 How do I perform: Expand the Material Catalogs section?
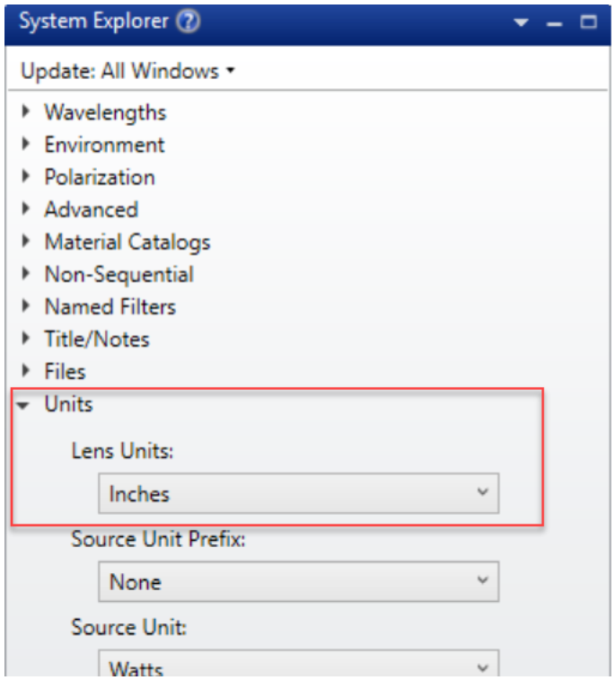(x=27, y=242)
